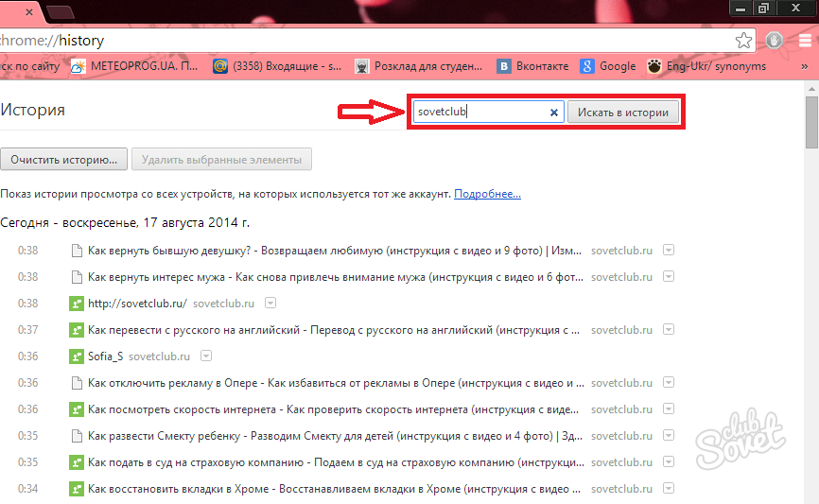This screenshot has height=504, width=819.
Task: Expand options for the Sofia_S entry
Action: (206, 356)
